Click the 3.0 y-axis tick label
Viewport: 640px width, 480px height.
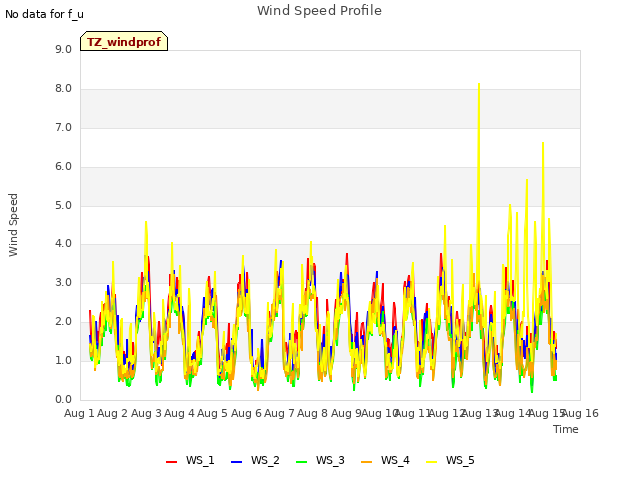[63, 282]
